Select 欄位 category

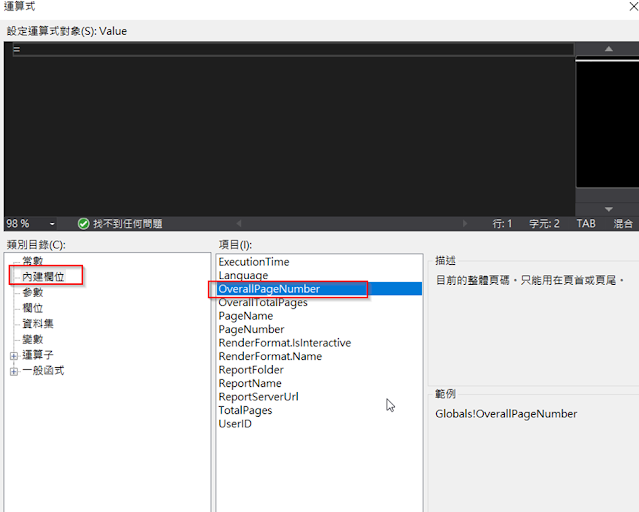(x=33, y=308)
